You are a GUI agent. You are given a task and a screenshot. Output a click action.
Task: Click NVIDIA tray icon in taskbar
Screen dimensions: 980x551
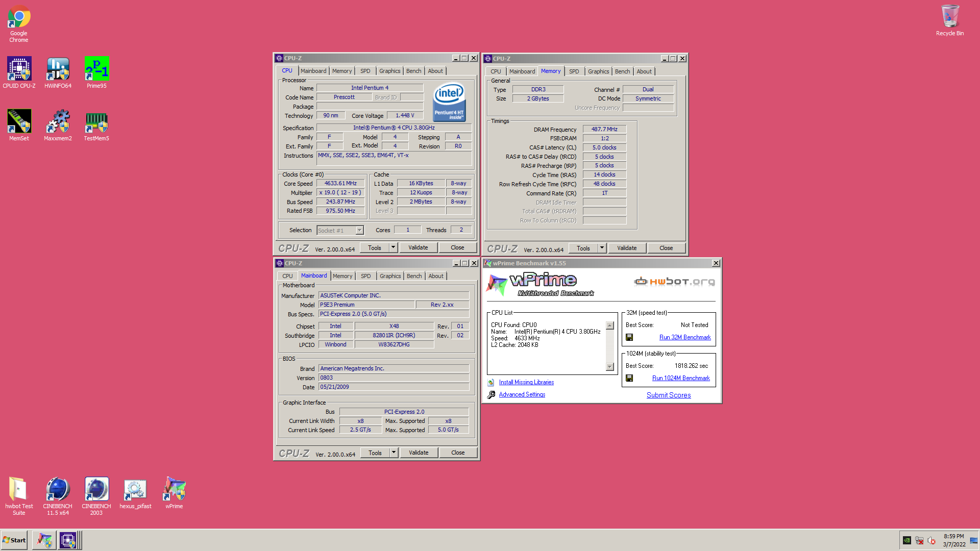[907, 540]
